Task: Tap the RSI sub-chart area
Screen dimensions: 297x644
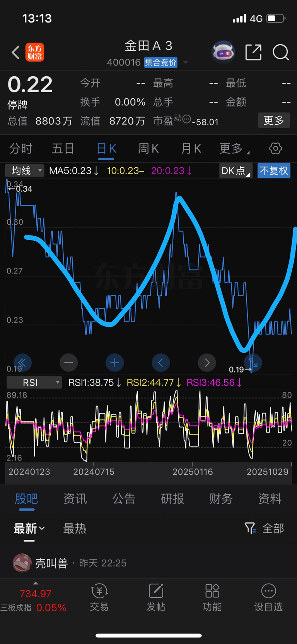Action: pyautogui.click(x=148, y=426)
